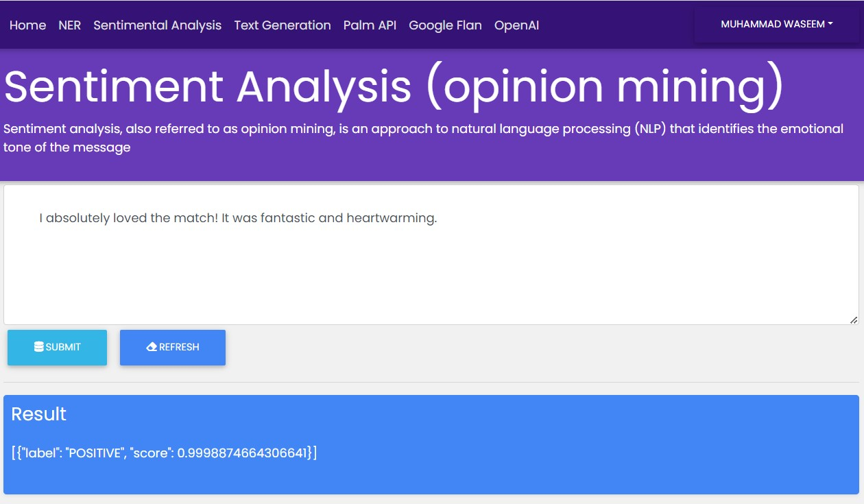The image size is (864, 504).
Task: Click the Result panel heading
Action: [x=38, y=413]
